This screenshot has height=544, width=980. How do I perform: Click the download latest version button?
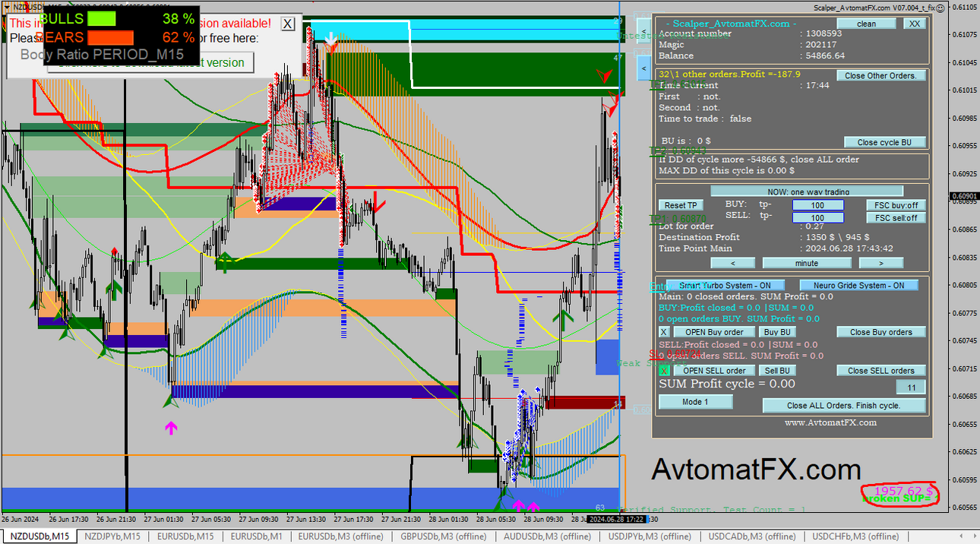click(x=150, y=63)
